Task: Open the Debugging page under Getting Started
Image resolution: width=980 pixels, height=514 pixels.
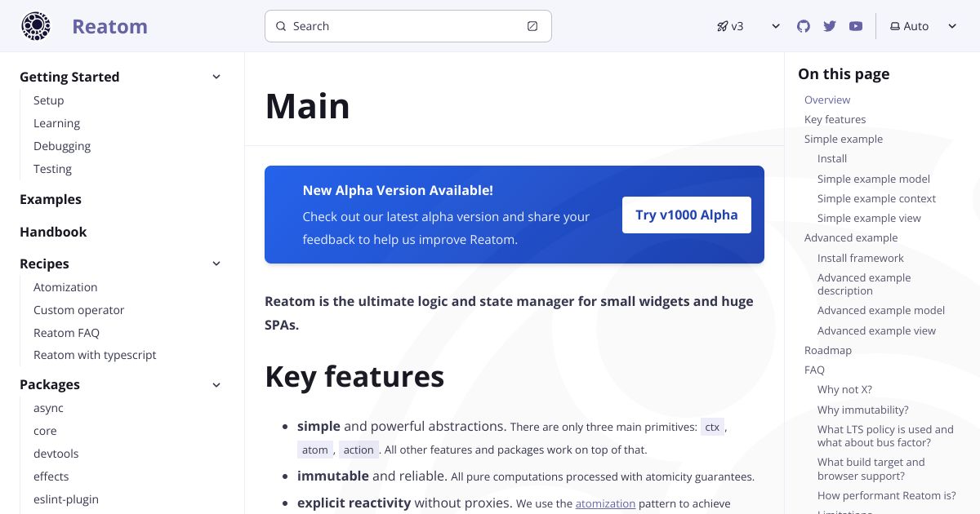Action: click(62, 146)
